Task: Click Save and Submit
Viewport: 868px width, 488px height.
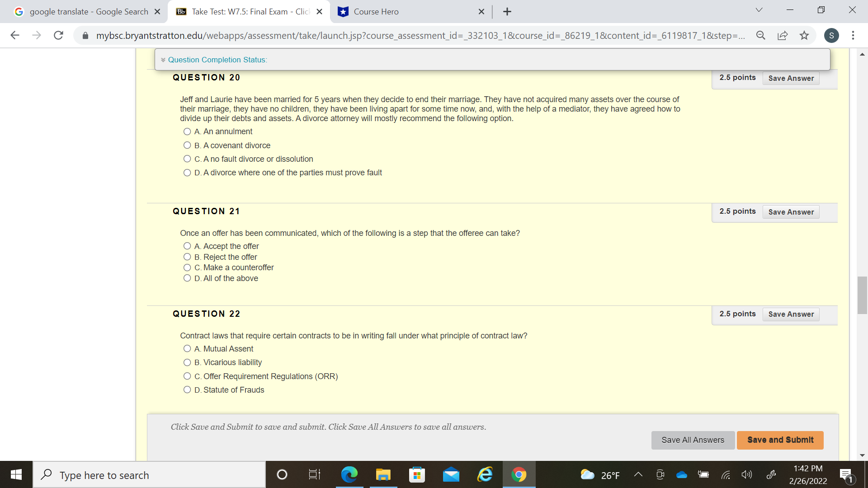Action: [779, 440]
